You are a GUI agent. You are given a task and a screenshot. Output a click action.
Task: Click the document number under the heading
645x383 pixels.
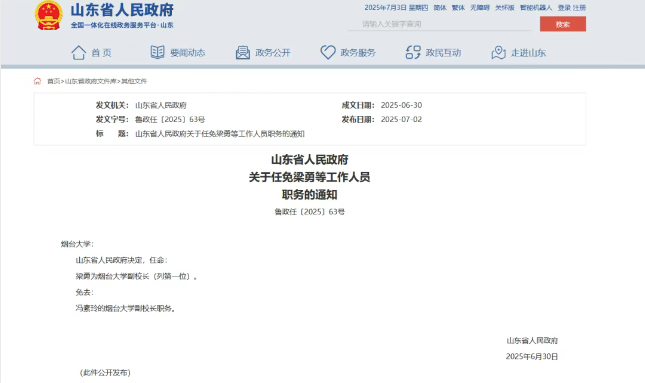[309, 212]
